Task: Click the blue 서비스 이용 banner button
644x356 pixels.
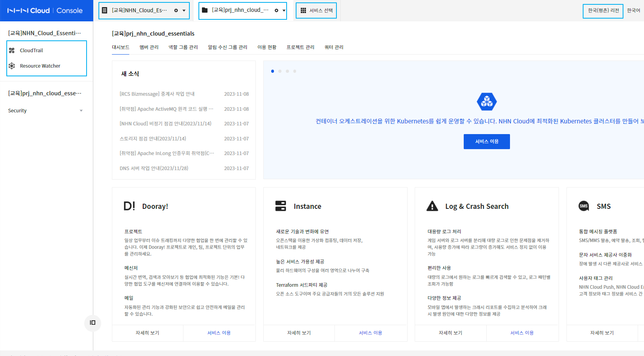Action: pos(487,142)
